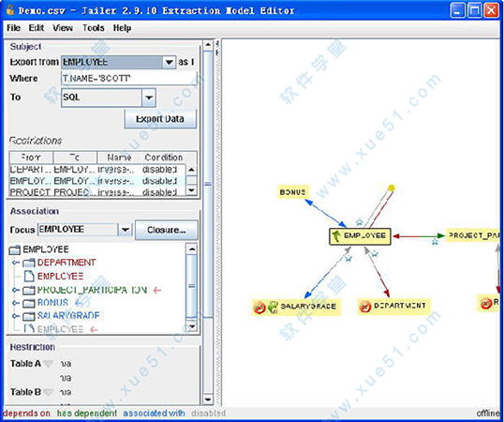Click the left panel vertical scrollbar thumb

pos(208,184)
